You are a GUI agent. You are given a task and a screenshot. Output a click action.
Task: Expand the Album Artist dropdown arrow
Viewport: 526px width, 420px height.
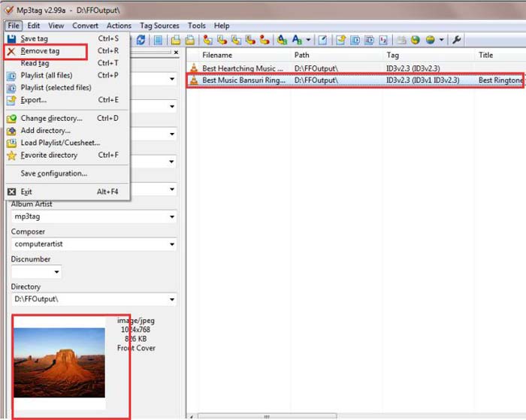coord(172,216)
